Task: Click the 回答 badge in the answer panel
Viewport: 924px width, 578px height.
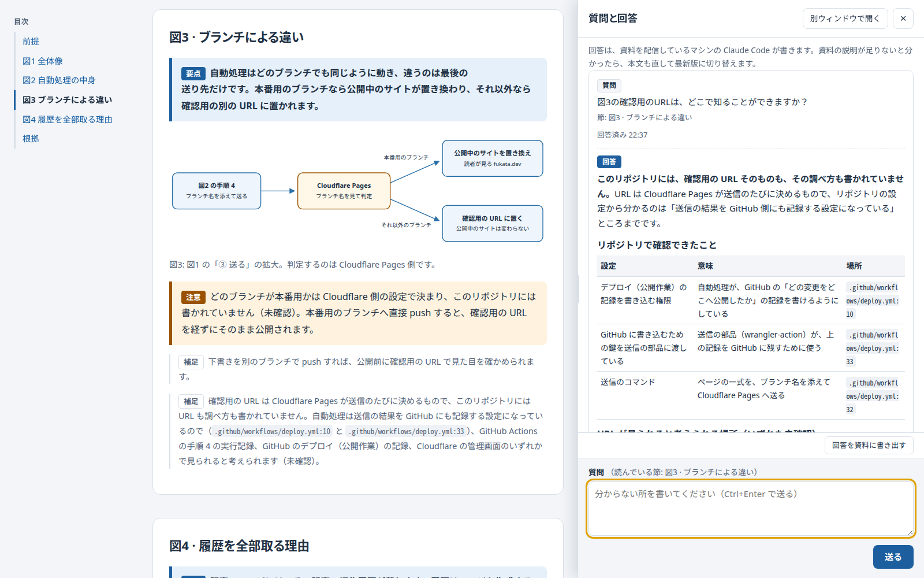Action: point(609,162)
